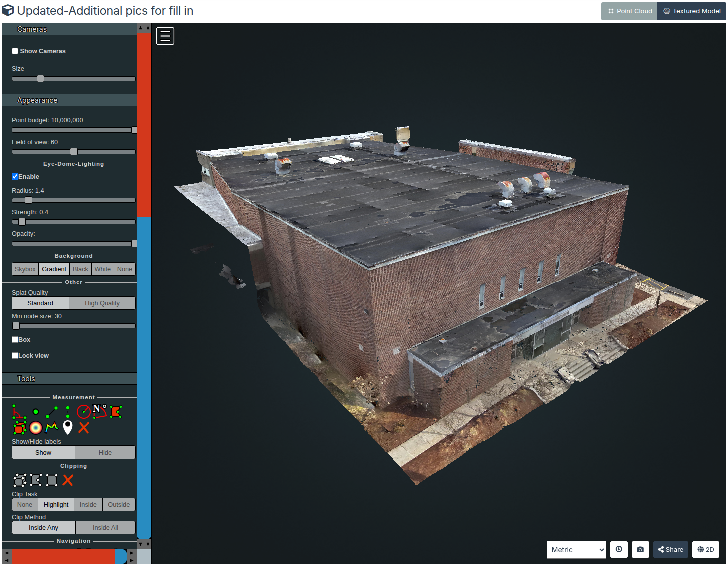
Task: Switch to the Point Cloud tab
Action: (x=629, y=11)
